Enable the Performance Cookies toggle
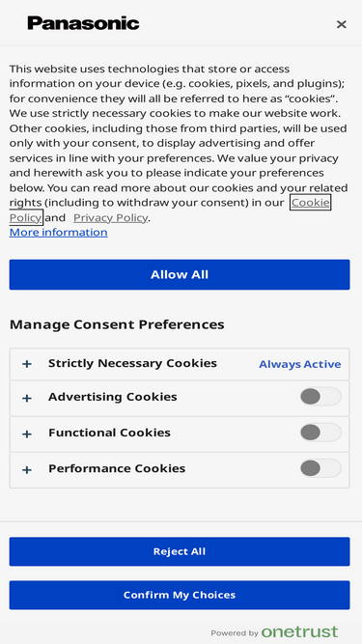Screen dimensions: 362x644 [320, 468]
